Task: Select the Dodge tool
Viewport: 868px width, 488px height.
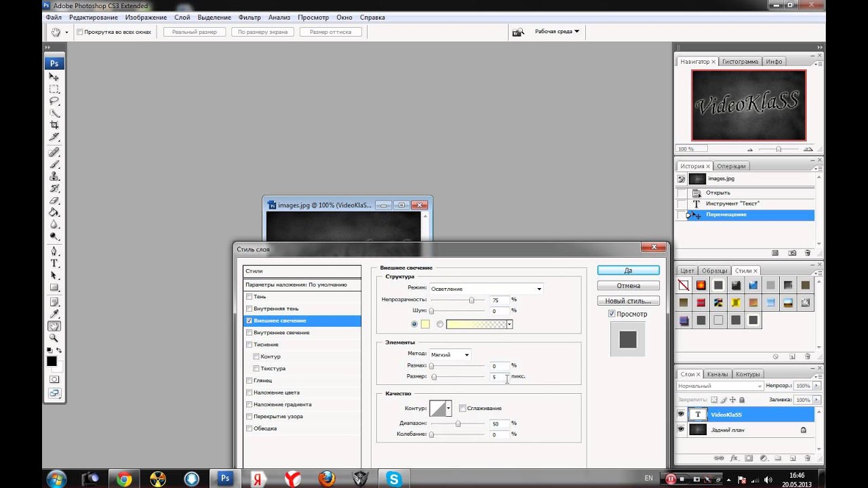Action: pyautogui.click(x=54, y=237)
